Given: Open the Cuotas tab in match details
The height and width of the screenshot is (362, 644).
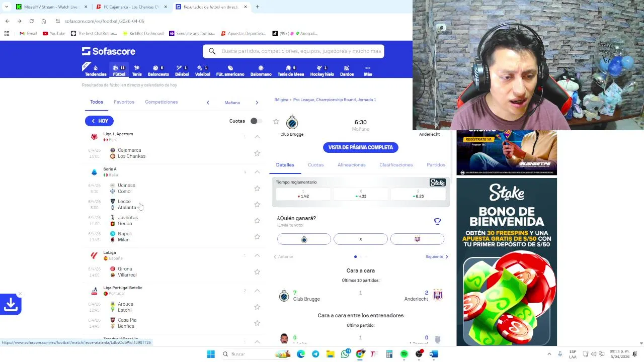Looking at the screenshot, I should [x=315, y=165].
